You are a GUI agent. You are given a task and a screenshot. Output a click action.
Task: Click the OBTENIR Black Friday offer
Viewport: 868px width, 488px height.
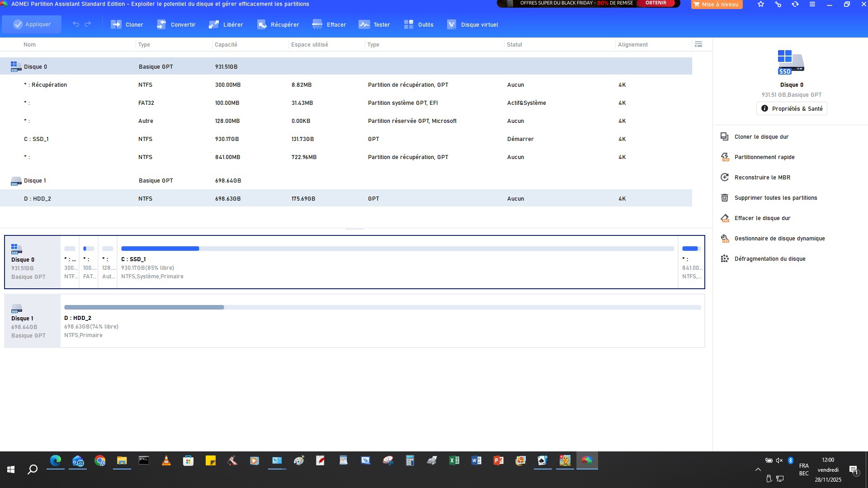tap(656, 3)
